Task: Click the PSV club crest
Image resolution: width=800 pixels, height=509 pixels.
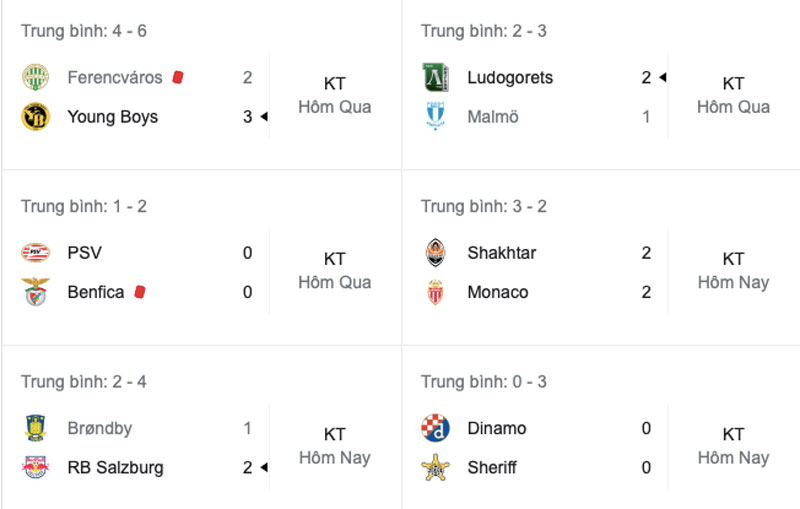Action: (35, 252)
